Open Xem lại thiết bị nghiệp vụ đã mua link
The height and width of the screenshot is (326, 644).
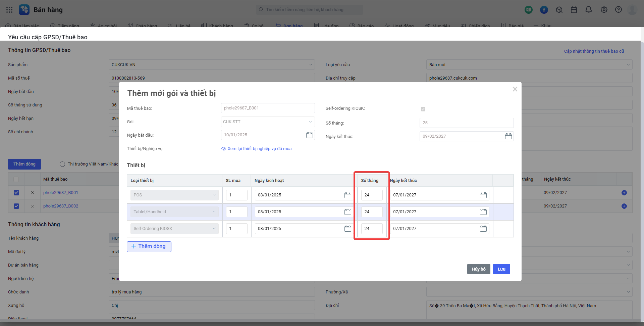[257, 149]
